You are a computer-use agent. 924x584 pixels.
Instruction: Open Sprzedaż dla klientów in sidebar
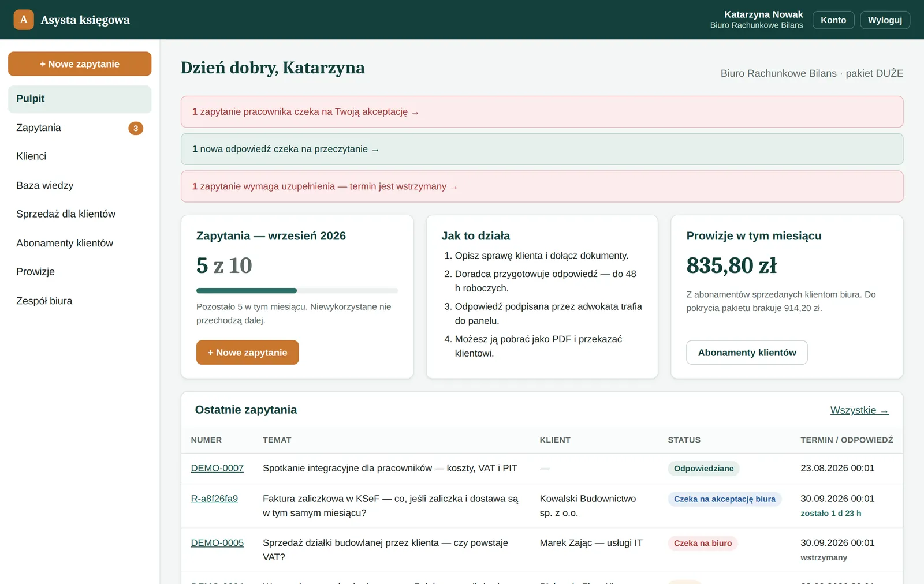80,214
